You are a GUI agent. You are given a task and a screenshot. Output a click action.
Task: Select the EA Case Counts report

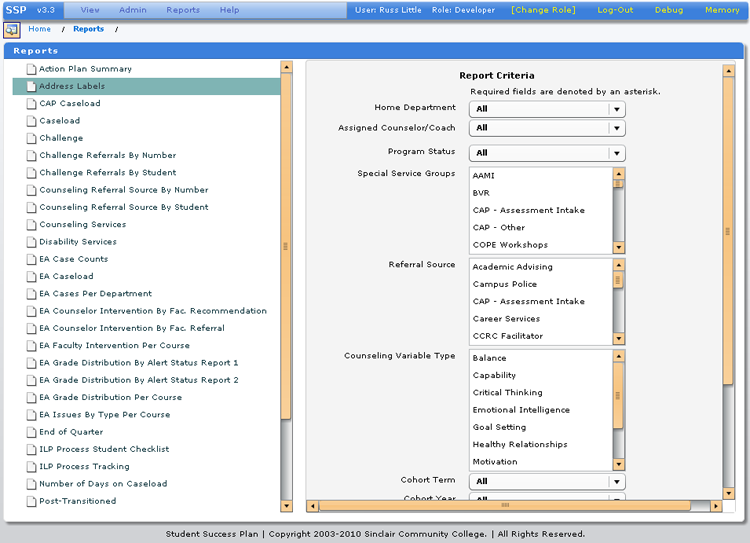tap(73, 259)
